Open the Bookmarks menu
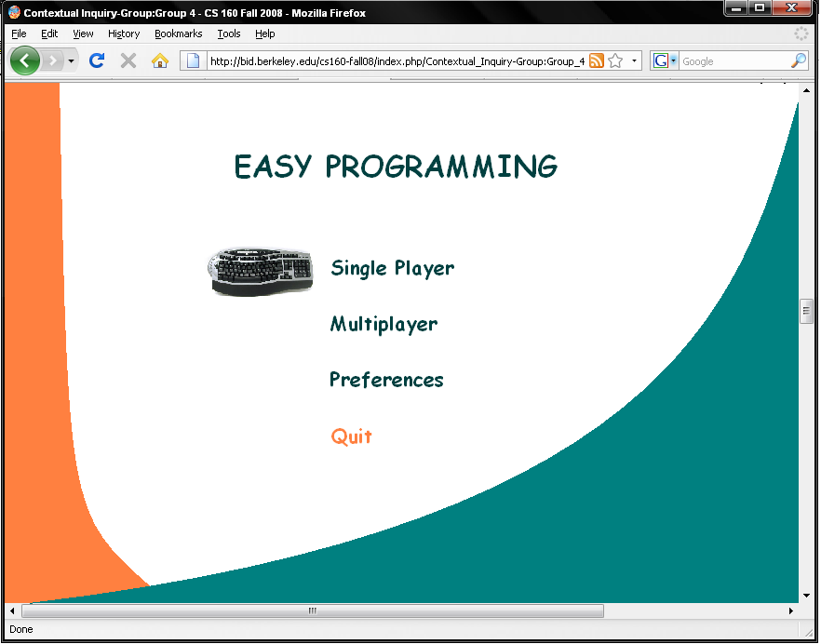Screen dimensions: 821x644 178,34
